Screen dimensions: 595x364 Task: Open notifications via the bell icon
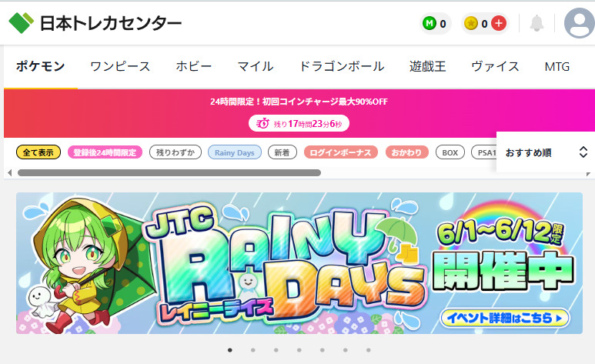[537, 24]
